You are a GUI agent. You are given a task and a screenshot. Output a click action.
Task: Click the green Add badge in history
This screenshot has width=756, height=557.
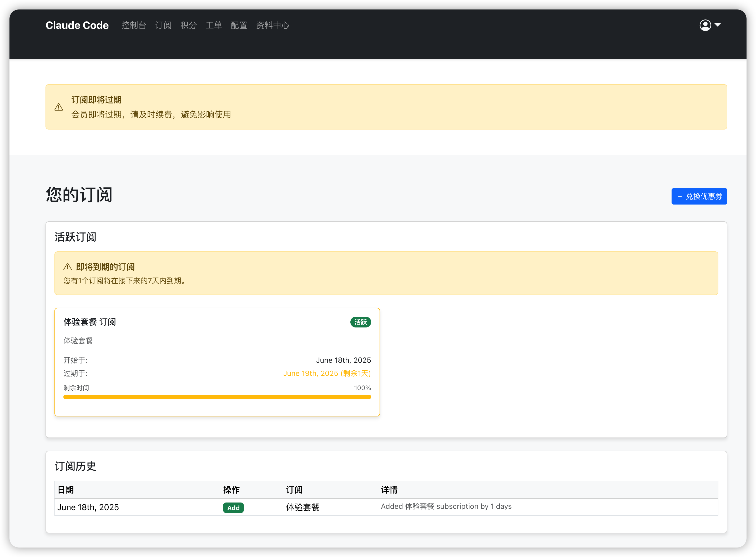(x=233, y=508)
